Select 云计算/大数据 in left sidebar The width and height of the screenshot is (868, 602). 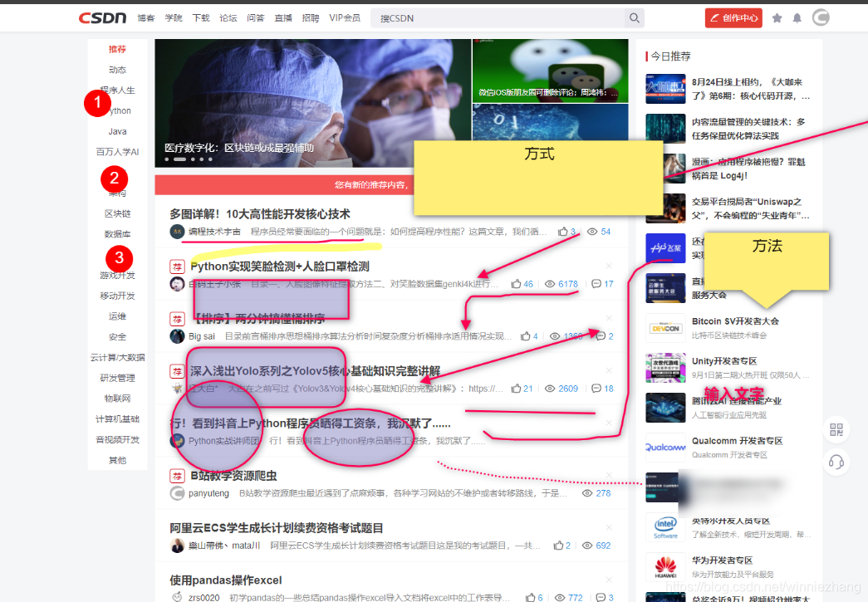tap(117, 357)
